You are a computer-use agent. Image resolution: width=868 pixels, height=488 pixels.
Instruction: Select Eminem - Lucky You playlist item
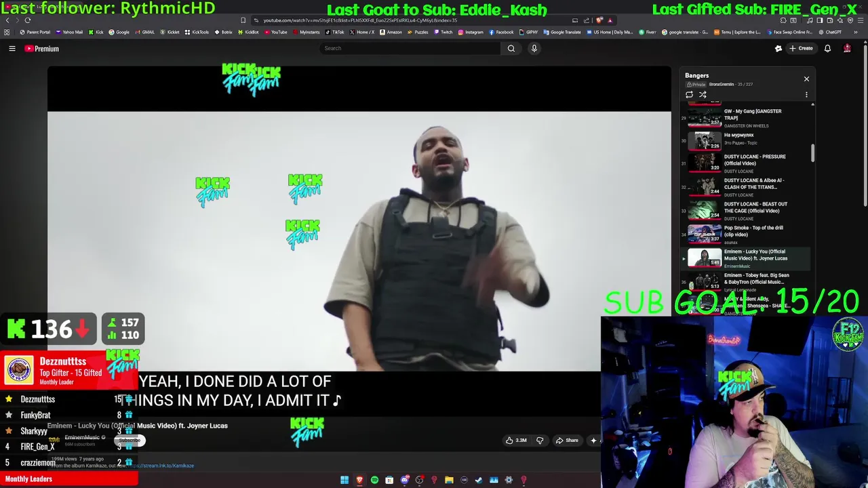[x=746, y=258]
